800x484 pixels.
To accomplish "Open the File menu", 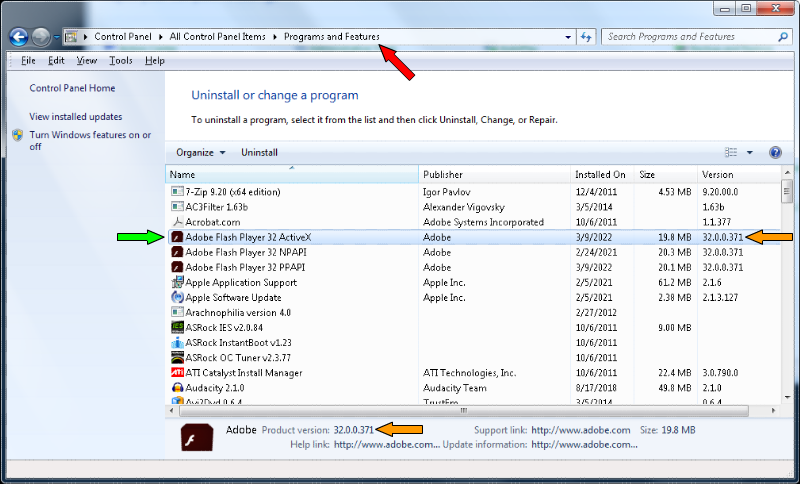I will coord(28,61).
